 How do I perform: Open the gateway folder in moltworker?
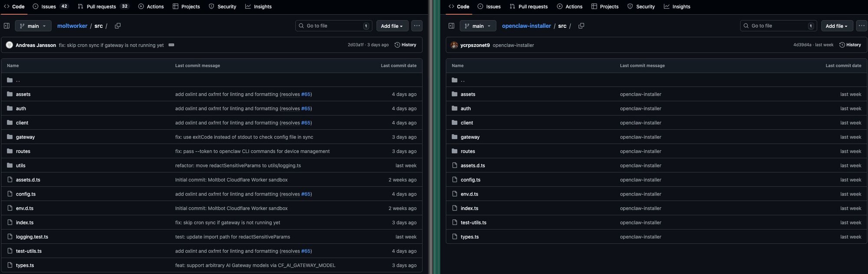click(x=25, y=137)
